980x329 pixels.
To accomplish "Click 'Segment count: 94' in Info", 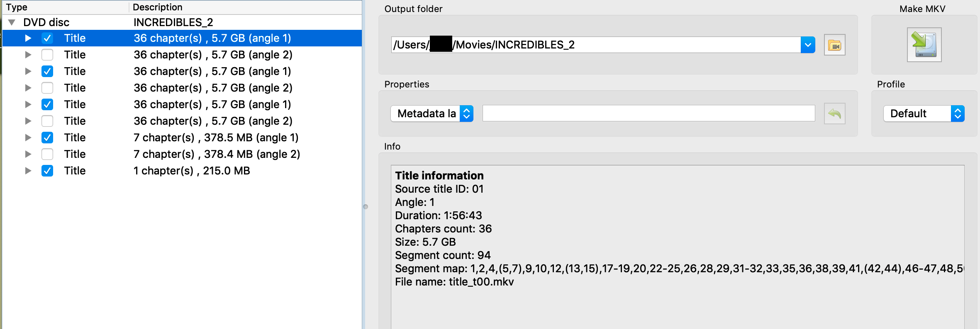I will point(443,255).
